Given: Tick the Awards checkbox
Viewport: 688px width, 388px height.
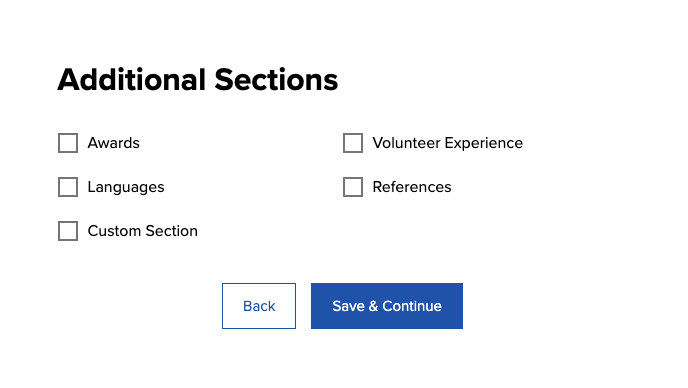Looking at the screenshot, I should 68,143.
